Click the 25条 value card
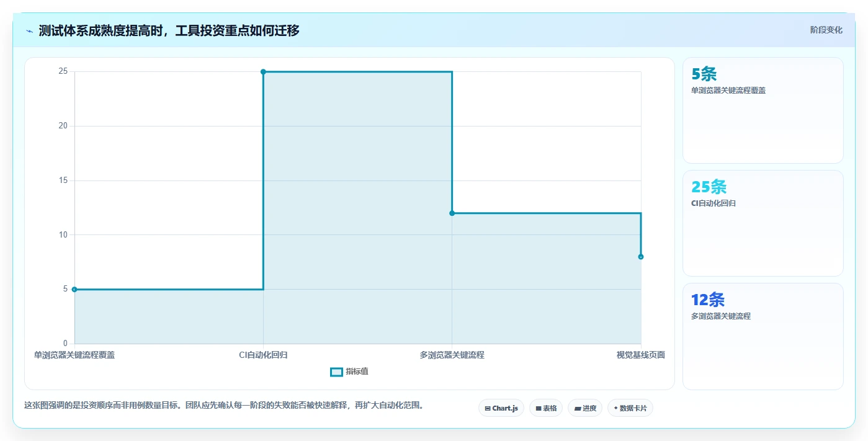 (x=763, y=223)
